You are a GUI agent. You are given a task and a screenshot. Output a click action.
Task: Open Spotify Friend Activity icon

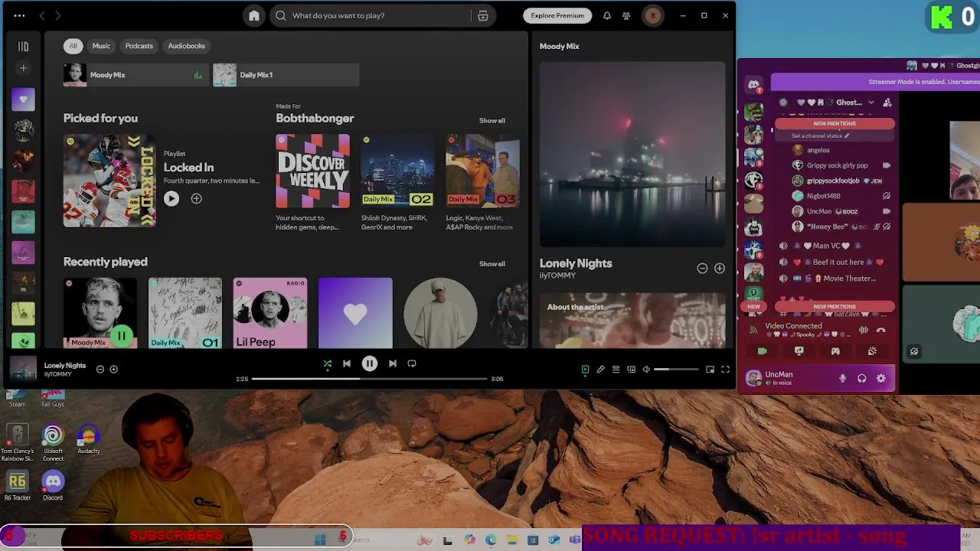click(x=626, y=15)
